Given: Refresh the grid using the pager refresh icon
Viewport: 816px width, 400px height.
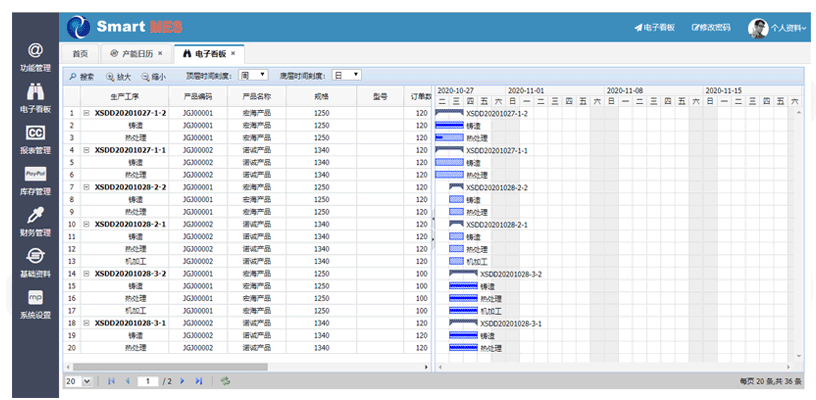Looking at the screenshot, I should (226, 381).
